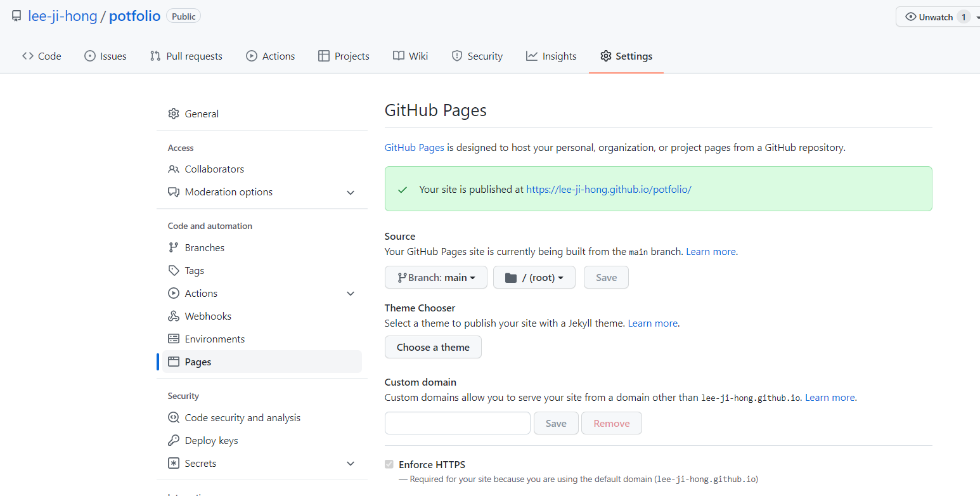The width and height of the screenshot is (980, 496).
Task: Open the Wiki tab
Action: tap(410, 56)
